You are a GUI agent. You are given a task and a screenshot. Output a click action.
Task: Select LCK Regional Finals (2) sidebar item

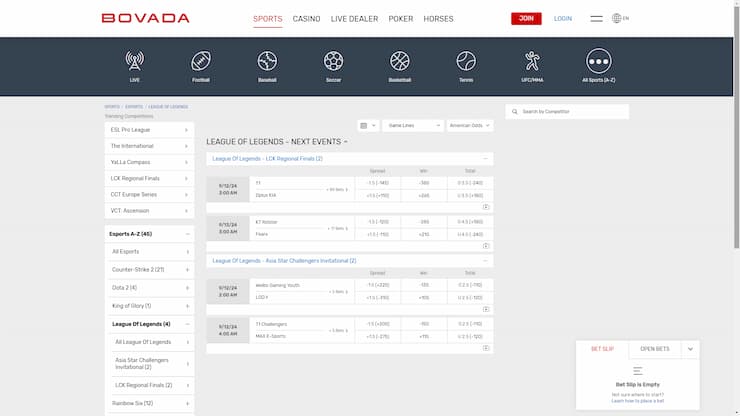click(153, 385)
